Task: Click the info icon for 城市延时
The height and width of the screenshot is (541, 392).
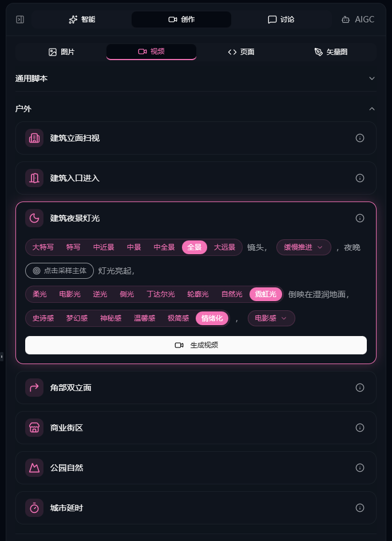Action: 360,508
